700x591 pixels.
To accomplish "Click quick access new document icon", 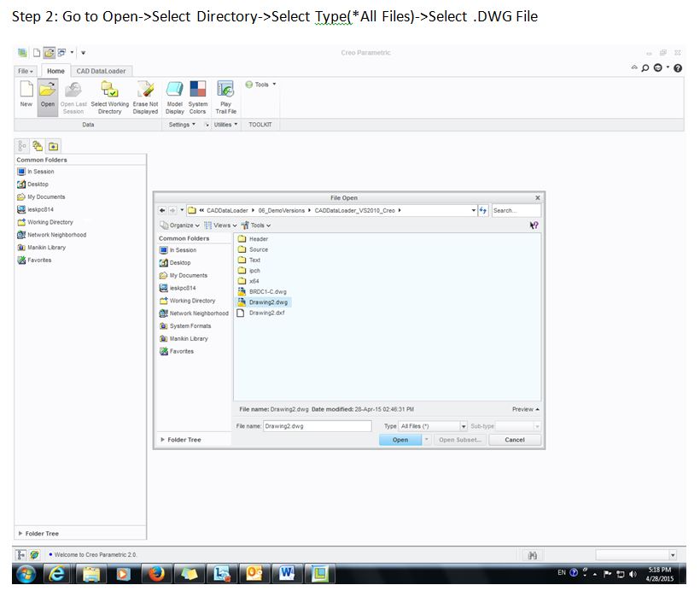I will click(x=37, y=53).
